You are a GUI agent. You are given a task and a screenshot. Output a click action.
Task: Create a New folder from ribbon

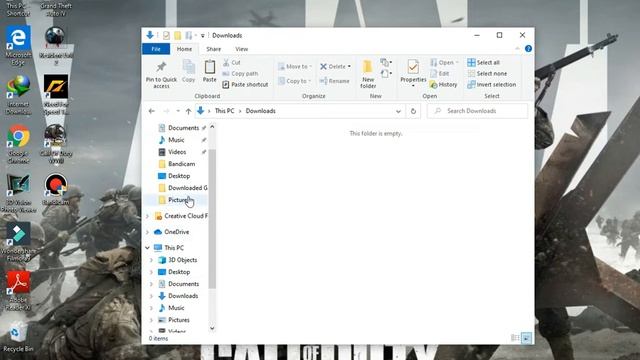click(368, 74)
